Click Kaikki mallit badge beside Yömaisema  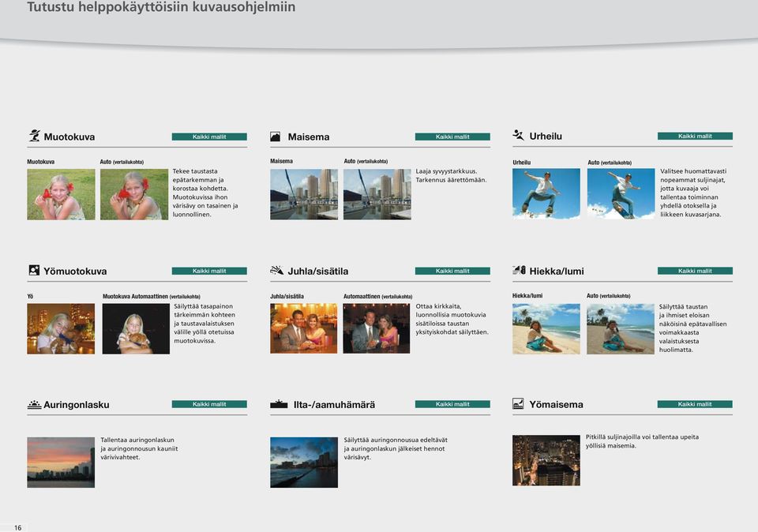point(695,404)
